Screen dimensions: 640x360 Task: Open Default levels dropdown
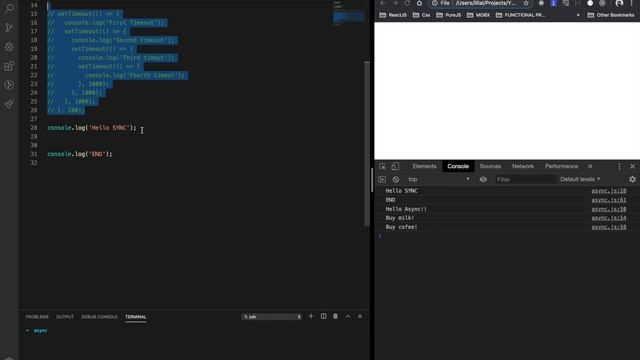click(580, 180)
